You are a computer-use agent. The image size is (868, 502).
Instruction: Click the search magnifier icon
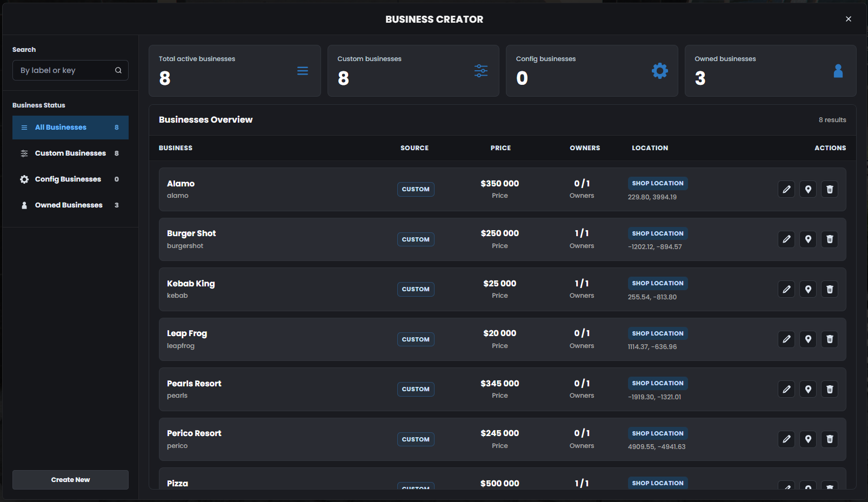click(118, 70)
